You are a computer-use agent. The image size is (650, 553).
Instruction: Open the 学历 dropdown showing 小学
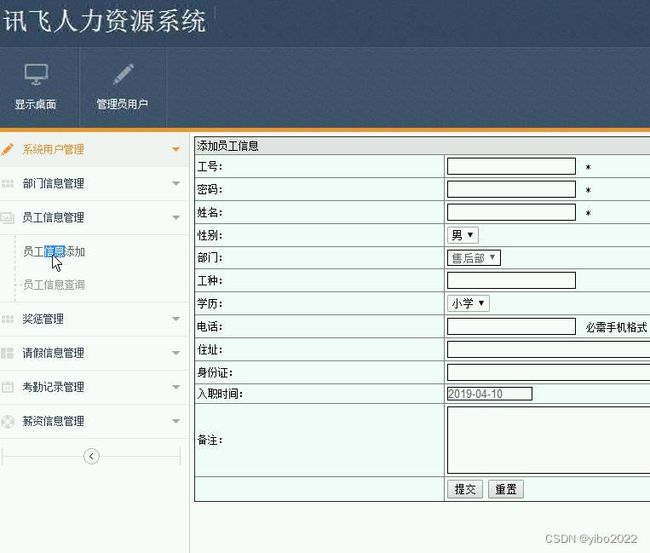point(468,303)
